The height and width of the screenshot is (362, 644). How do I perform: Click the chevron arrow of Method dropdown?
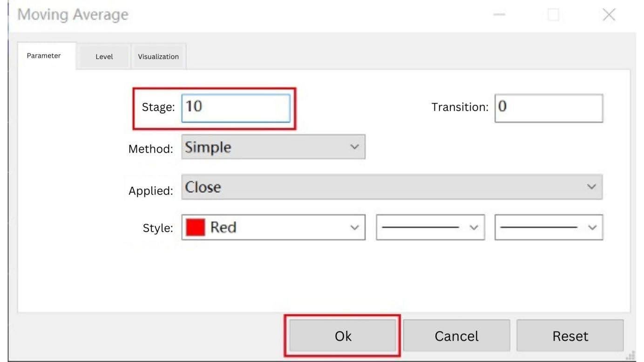(354, 147)
